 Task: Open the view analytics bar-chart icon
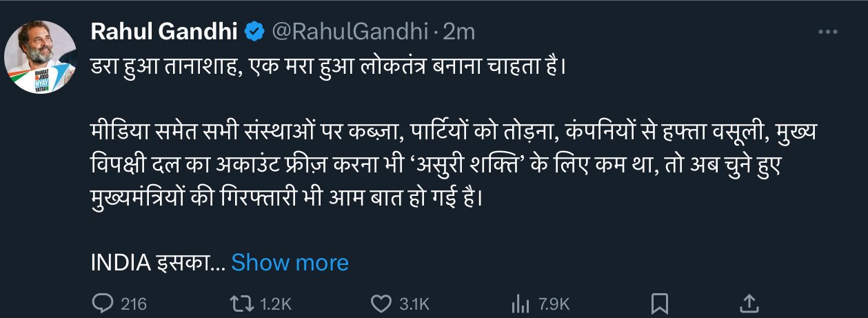pos(519,304)
